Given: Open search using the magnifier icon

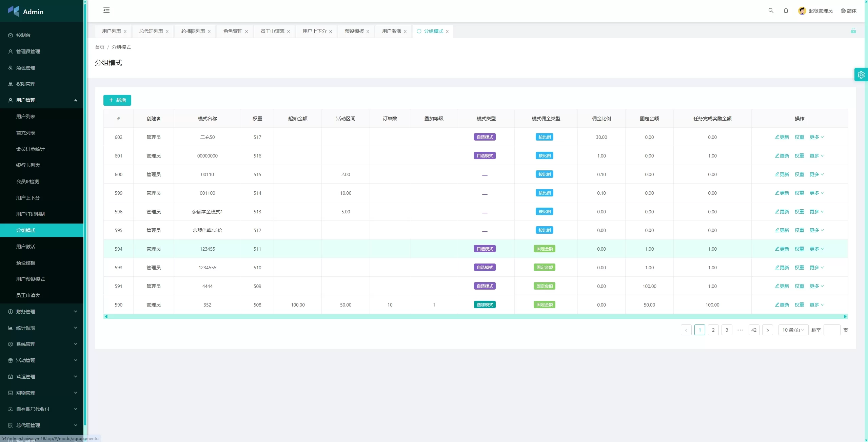Looking at the screenshot, I should pyautogui.click(x=771, y=10).
